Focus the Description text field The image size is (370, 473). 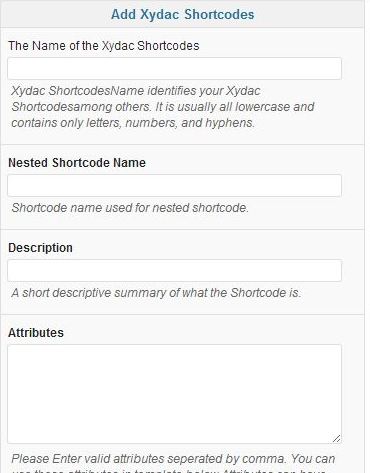174,270
